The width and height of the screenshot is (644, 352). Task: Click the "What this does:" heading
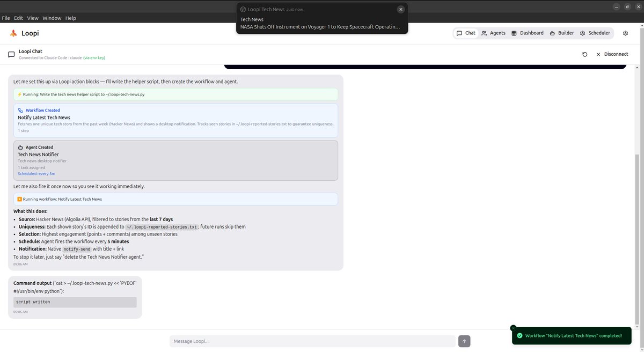[31, 211]
